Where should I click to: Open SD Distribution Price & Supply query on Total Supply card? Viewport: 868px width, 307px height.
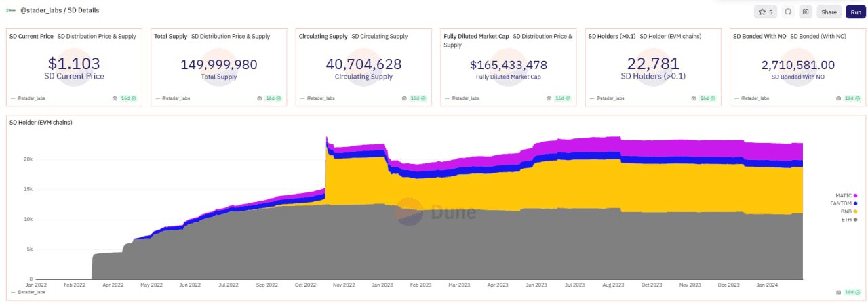click(x=231, y=36)
